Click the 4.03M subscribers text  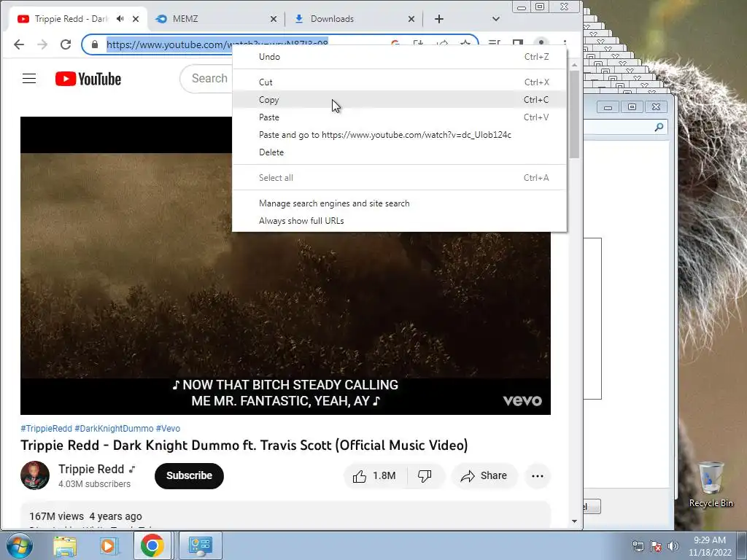click(x=94, y=484)
